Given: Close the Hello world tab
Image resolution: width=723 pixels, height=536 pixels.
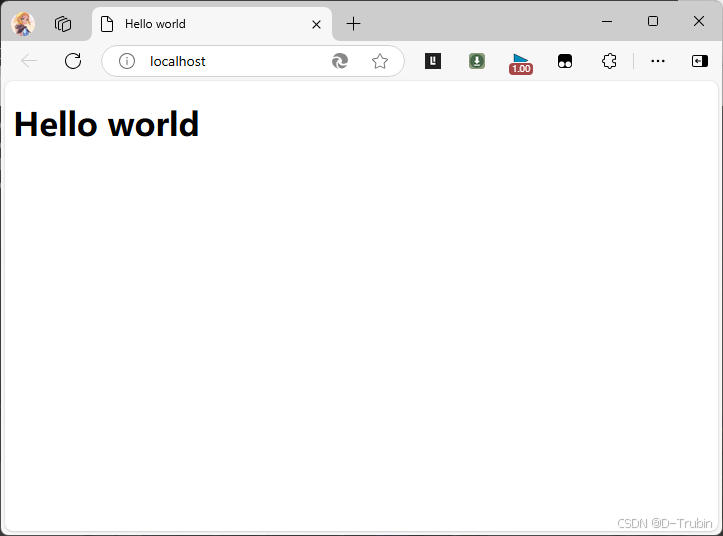Looking at the screenshot, I should [x=316, y=24].
